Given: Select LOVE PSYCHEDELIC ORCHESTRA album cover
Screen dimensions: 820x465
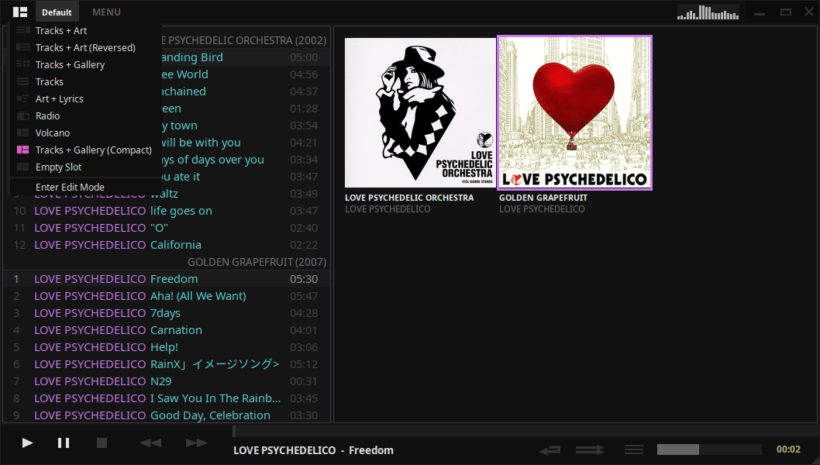Looking at the screenshot, I should pyautogui.click(x=420, y=112).
